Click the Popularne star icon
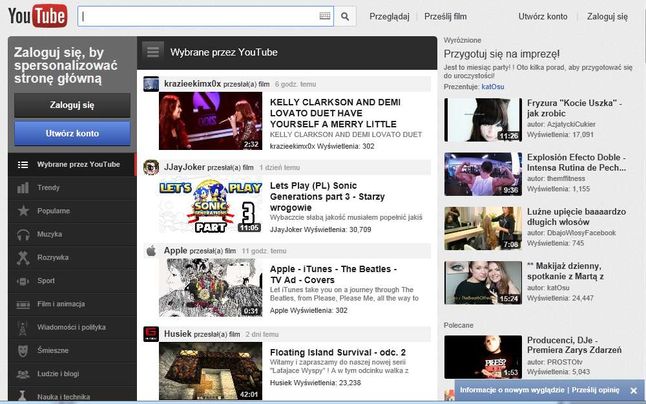The height and width of the screenshot is (404, 646). 23,211
